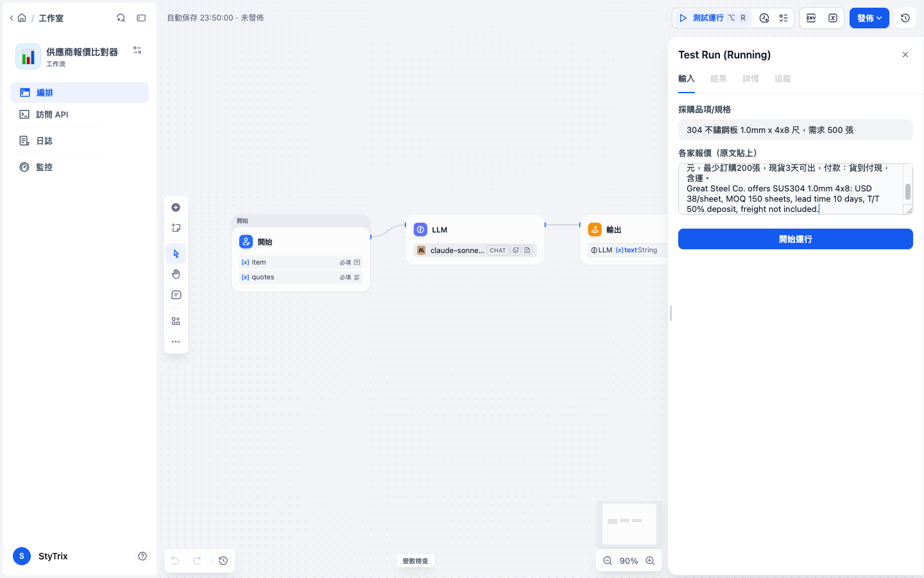Open 訪問 API menu item

click(x=80, y=114)
